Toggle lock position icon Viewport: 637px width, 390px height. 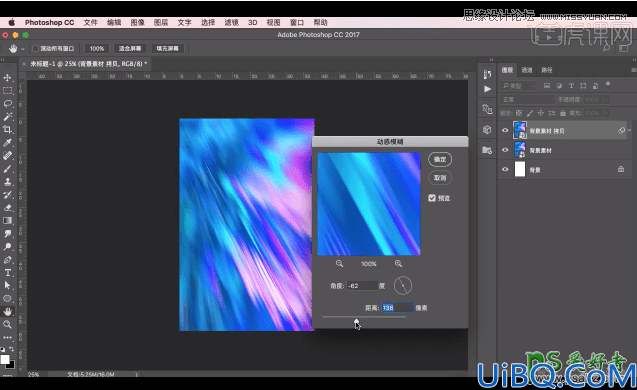point(541,113)
